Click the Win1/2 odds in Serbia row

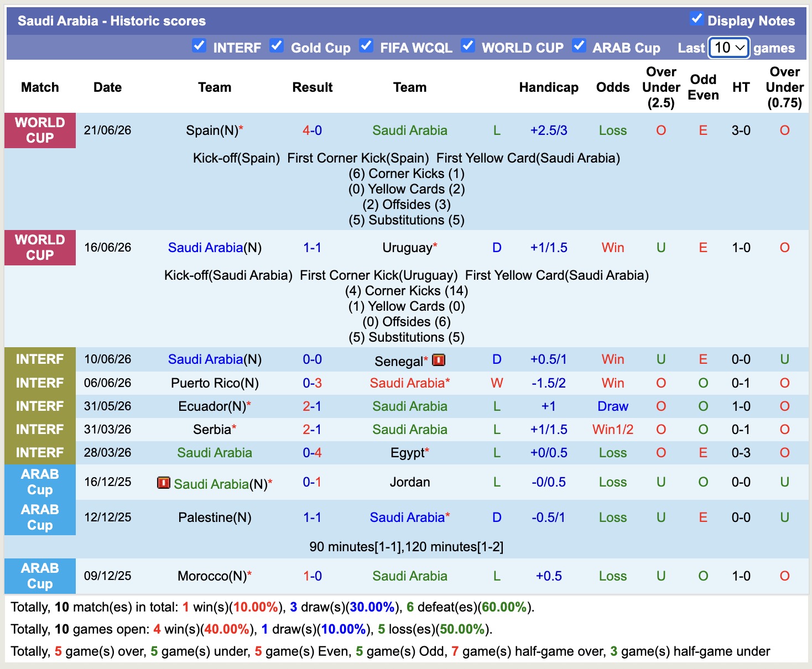[x=613, y=430]
